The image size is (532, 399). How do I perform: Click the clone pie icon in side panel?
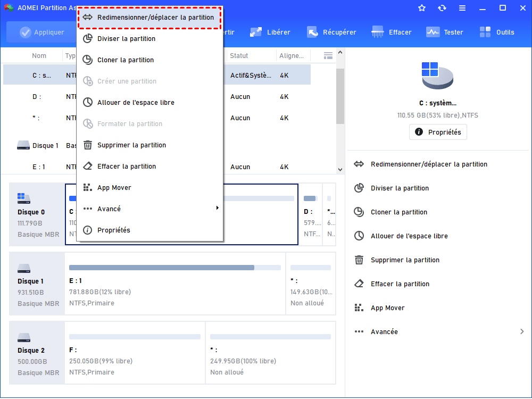(359, 212)
